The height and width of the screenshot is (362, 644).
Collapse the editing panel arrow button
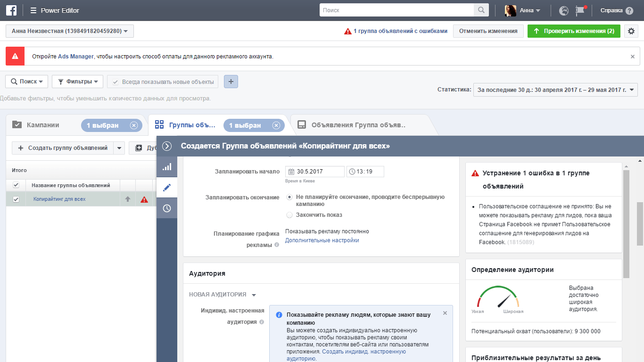coord(166,146)
